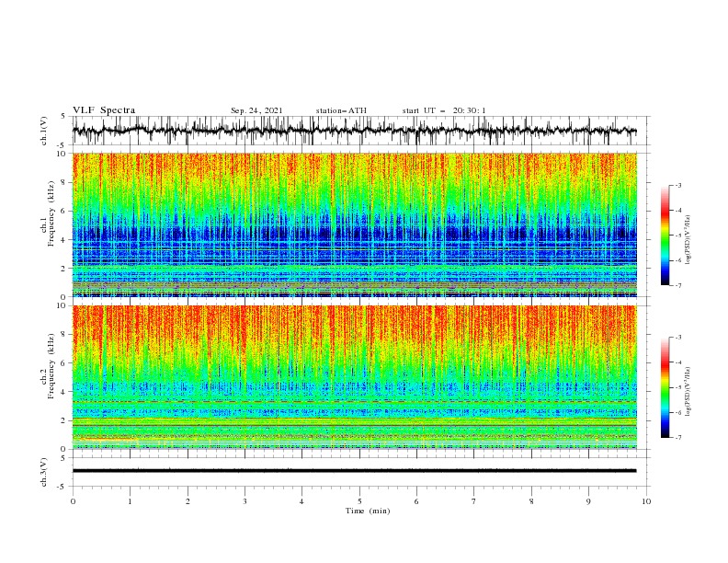Click the "-3" label on ch.2 colorbar
Image resolution: width=728 pixels, height=563 pixels.
click(x=677, y=338)
